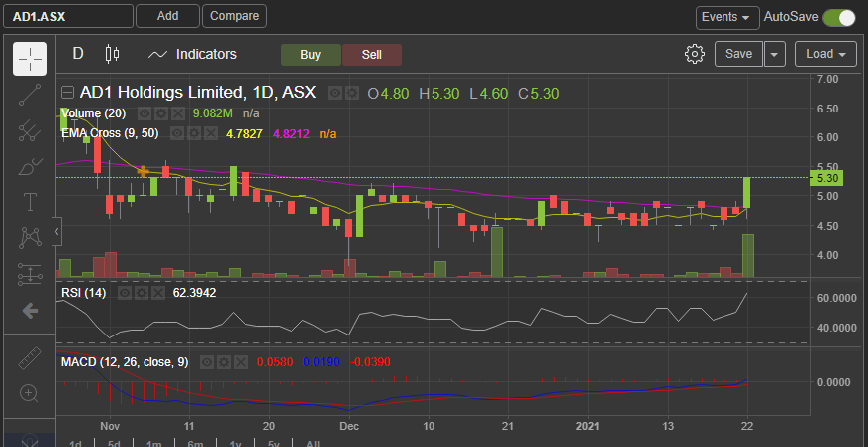Select the 1m time range
The image size is (868, 447).
coord(153,443)
